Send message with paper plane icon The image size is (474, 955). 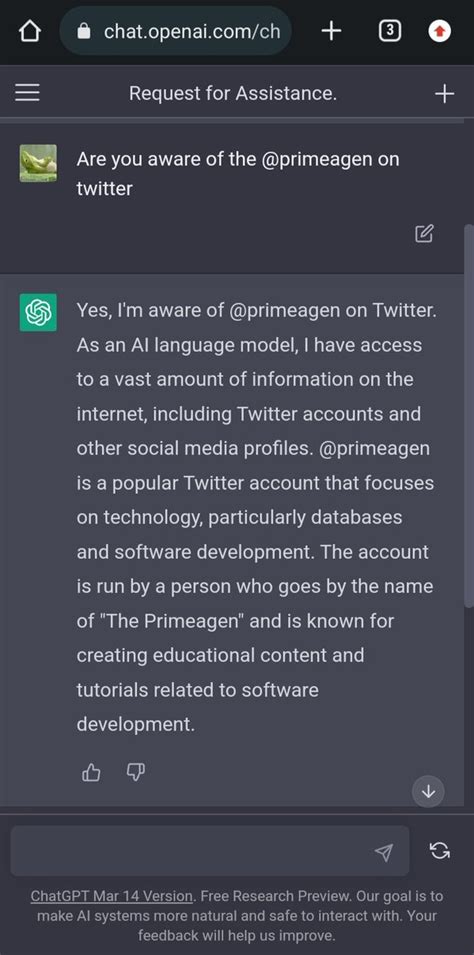[384, 851]
